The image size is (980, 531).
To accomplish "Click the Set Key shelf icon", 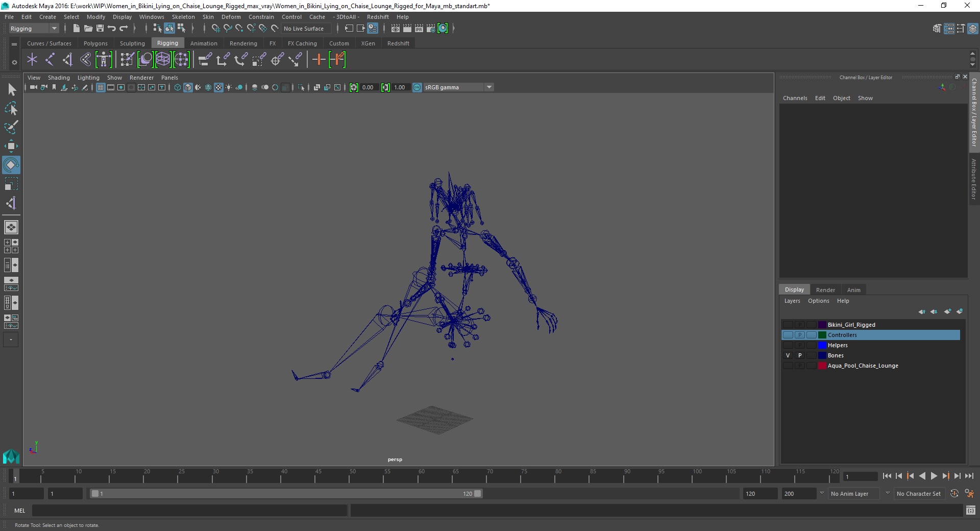I will click(318, 60).
